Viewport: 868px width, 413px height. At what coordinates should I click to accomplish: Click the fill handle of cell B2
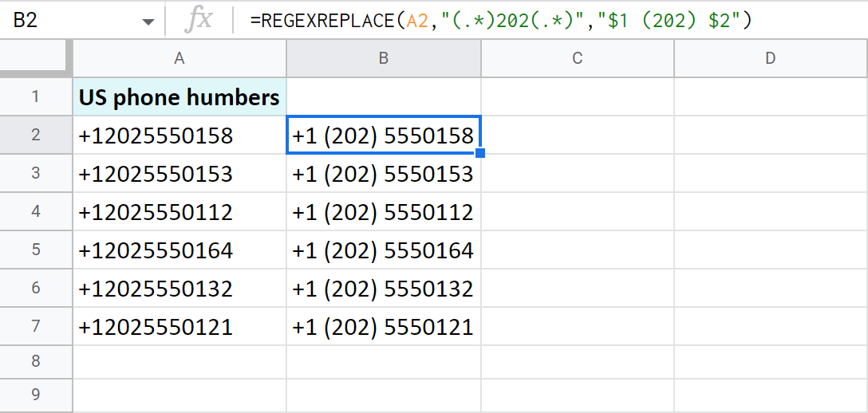pos(480,153)
